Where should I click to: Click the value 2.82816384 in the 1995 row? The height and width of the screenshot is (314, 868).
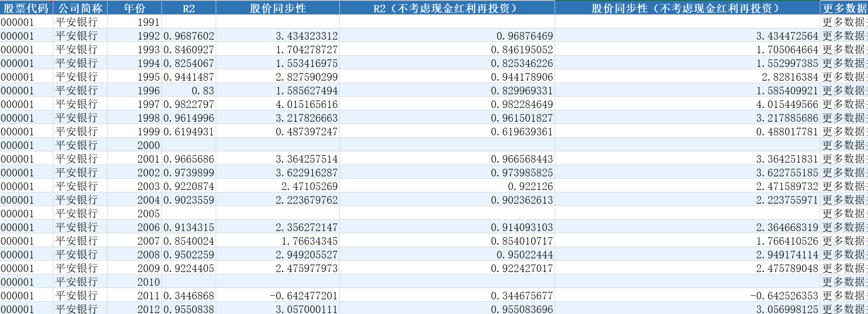pyautogui.click(x=789, y=77)
